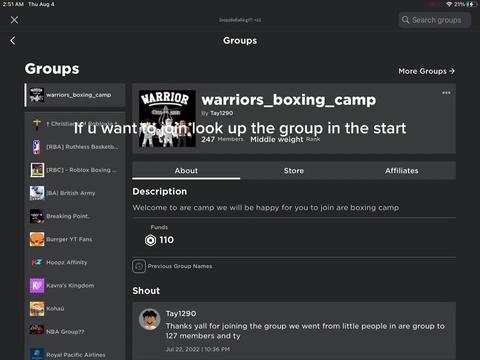
Task: Open the Christian group in sidebar list
Action: [76, 124]
